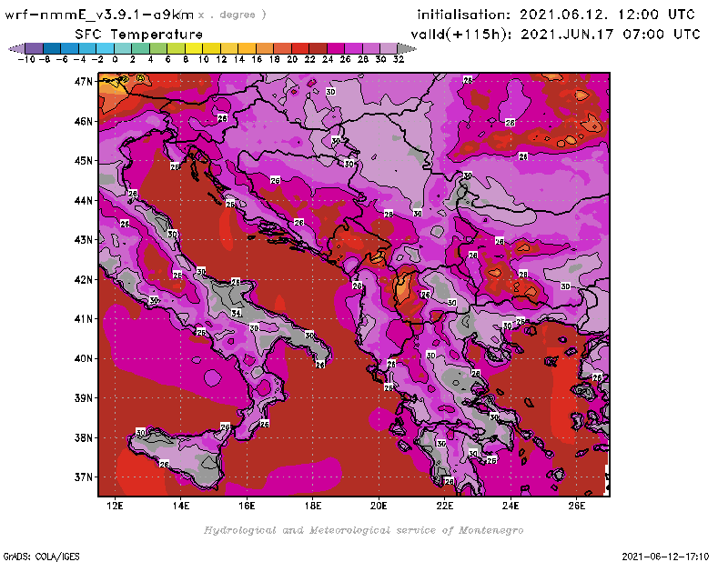The height and width of the screenshot is (562, 728).
Task: Click the 41N latitude label
Action: click(84, 319)
